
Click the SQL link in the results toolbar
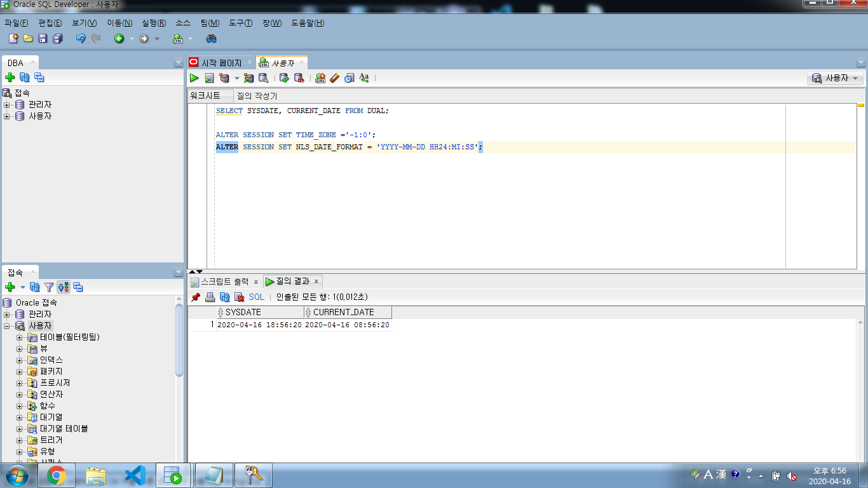click(257, 297)
